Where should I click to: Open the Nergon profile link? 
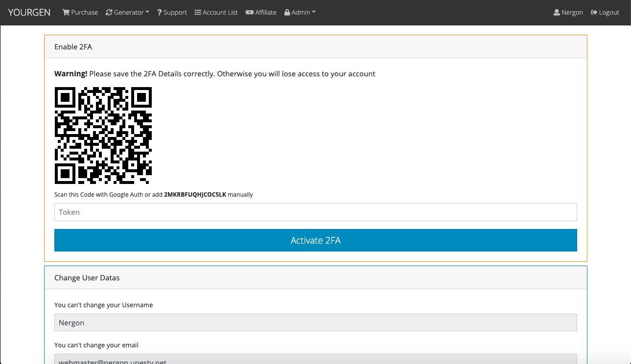(568, 12)
